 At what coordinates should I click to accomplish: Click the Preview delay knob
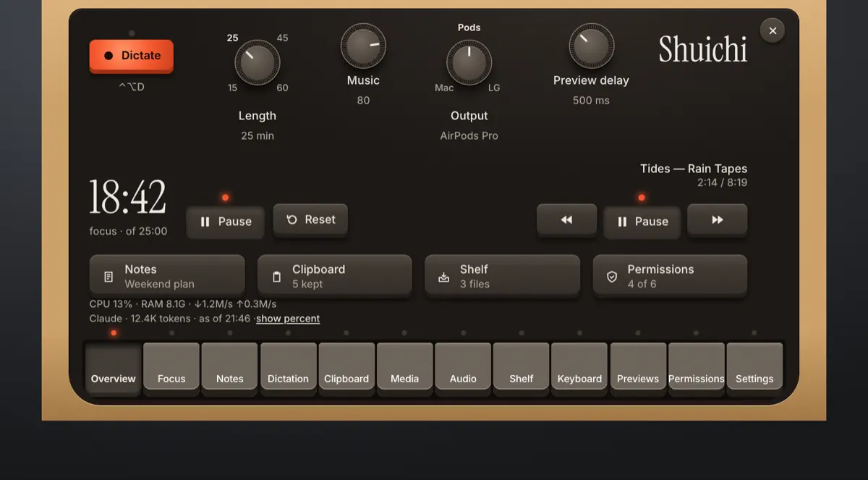(591, 45)
